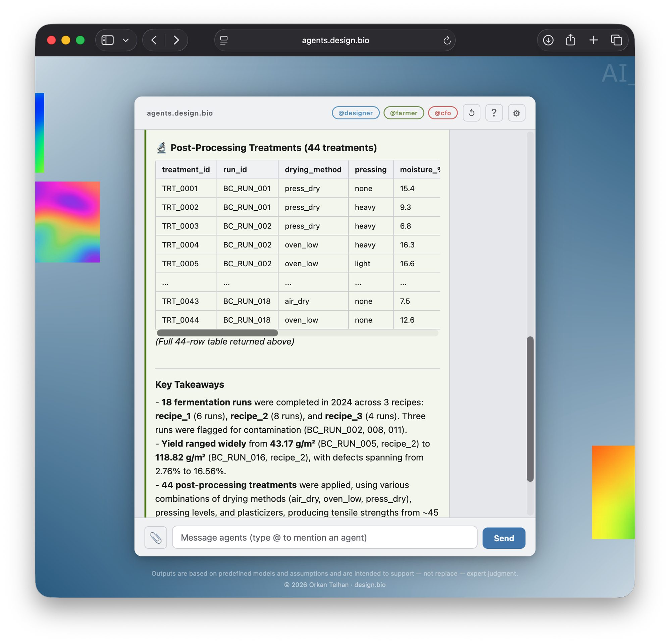Click moisture value 12.6

[417, 320]
